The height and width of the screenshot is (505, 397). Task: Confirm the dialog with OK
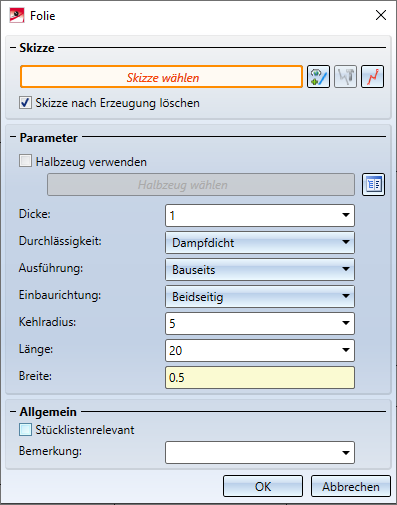[x=263, y=486]
